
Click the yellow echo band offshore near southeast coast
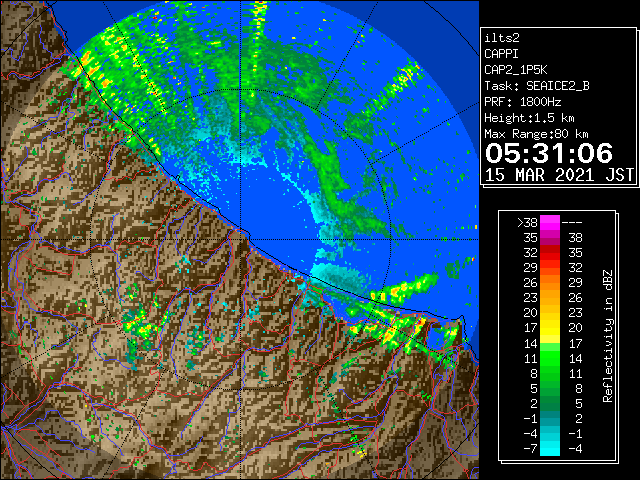coord(402,289)
